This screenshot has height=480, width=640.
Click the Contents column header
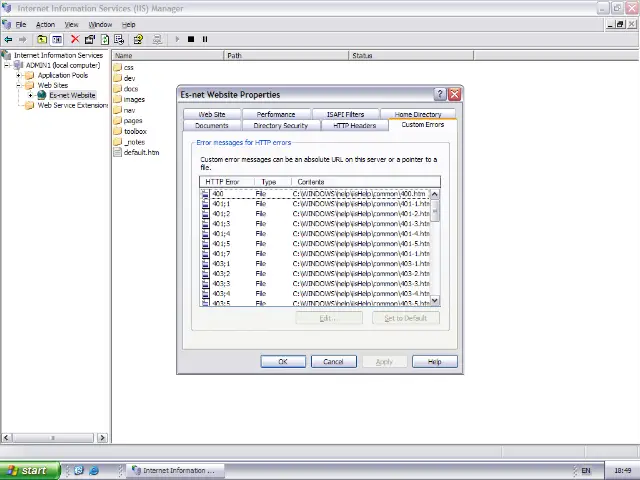click(366, 182)
